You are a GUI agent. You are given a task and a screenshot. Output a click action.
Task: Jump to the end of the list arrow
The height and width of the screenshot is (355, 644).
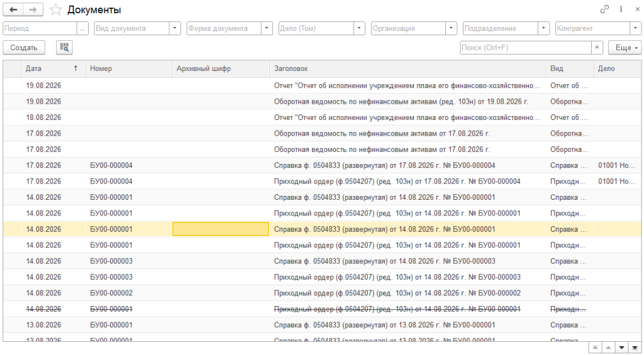(x=635, y=347)
